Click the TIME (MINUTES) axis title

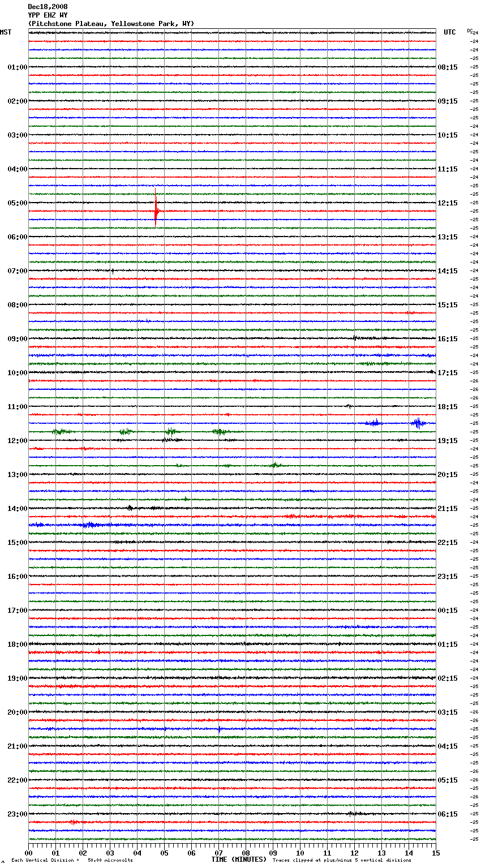pyautogui.click(x=239, y=860)
